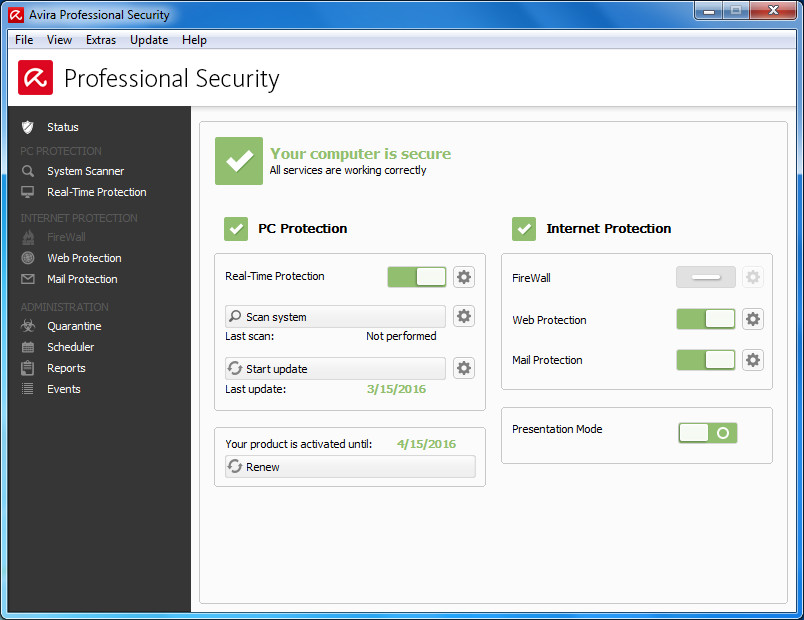Open Scan system settings gear

click(x=464, y=316)
